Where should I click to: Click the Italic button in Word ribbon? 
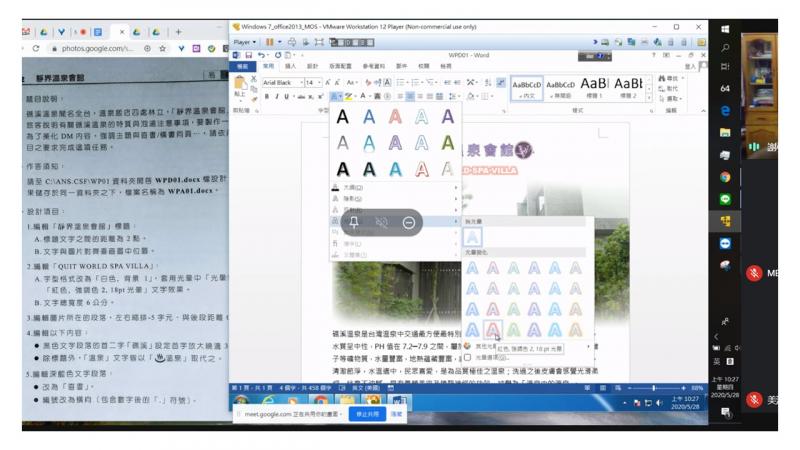pyautogui.click(x=277, y=96)
